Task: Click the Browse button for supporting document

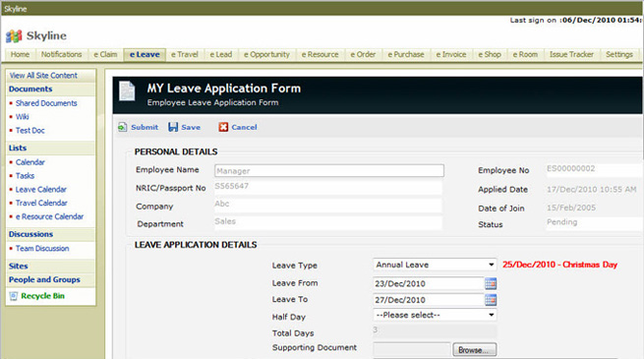Action: [x=474, y=350]
